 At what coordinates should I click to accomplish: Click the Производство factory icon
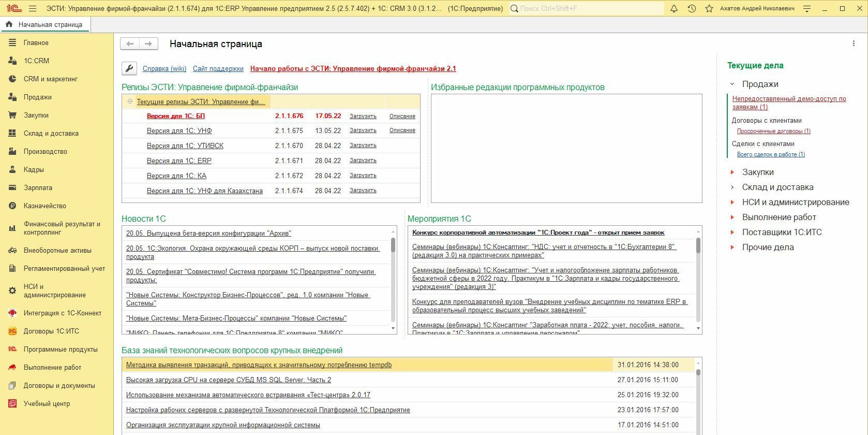pyautogui.click(x=12, y=151)
